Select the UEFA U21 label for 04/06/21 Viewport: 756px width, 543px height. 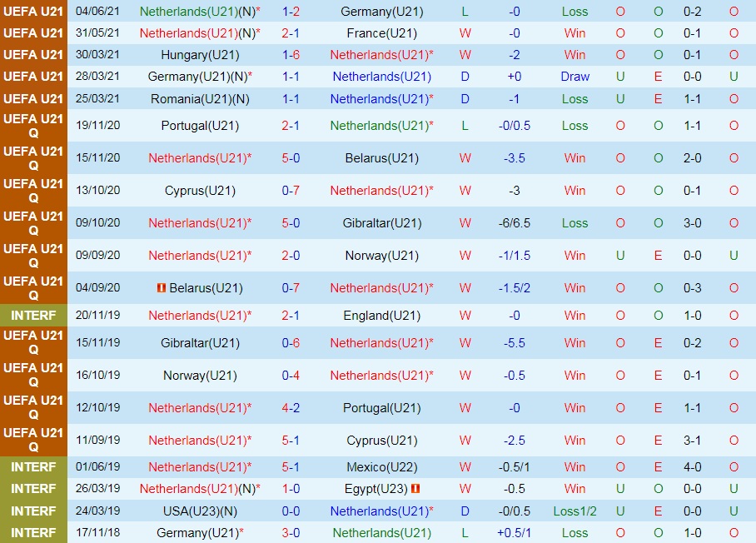[x=33, y=11]
